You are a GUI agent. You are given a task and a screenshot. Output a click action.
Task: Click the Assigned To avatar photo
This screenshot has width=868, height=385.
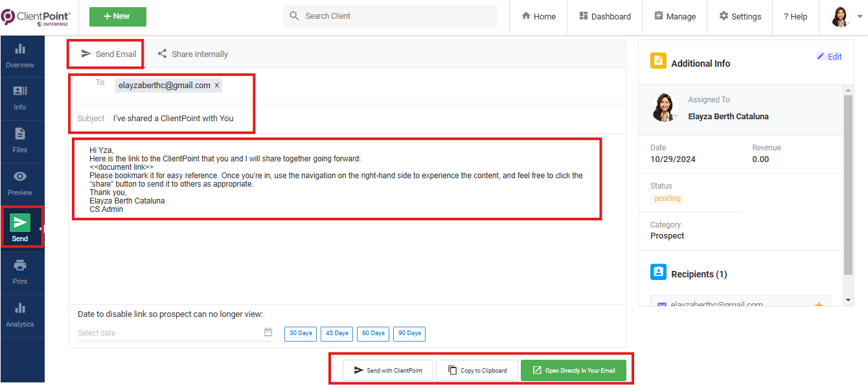[x=665, y=107]
